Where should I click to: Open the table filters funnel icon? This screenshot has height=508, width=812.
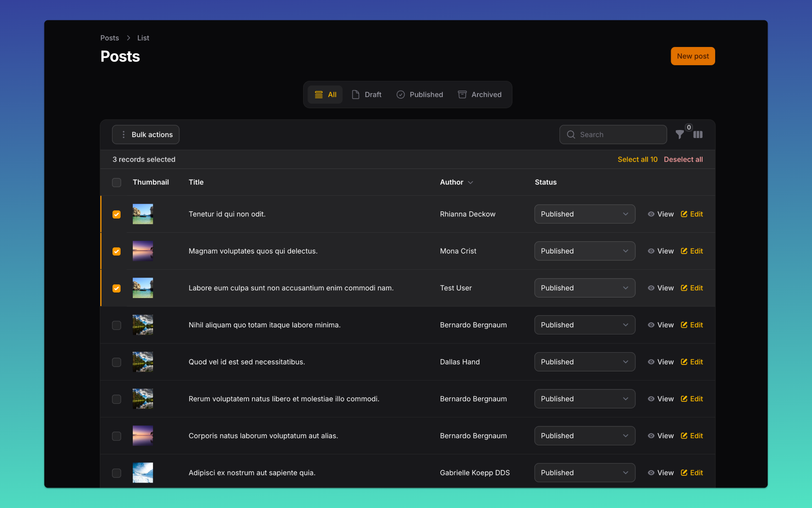click(679, 135)
